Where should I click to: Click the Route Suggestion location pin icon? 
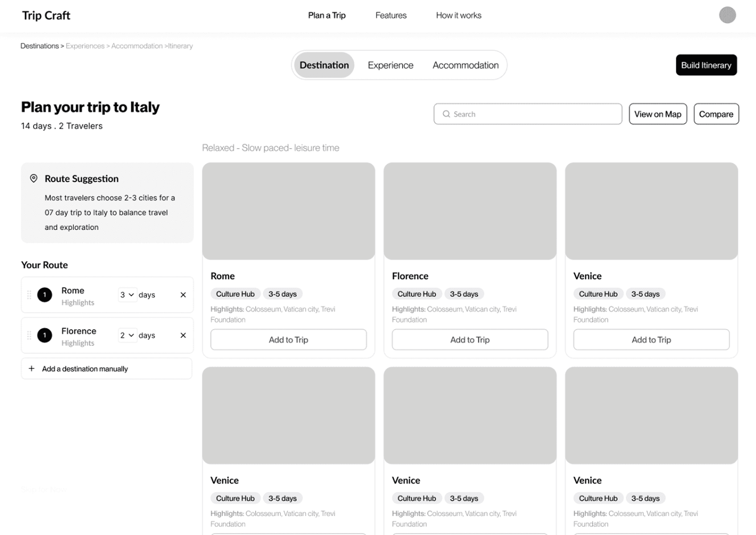(34, 178)
